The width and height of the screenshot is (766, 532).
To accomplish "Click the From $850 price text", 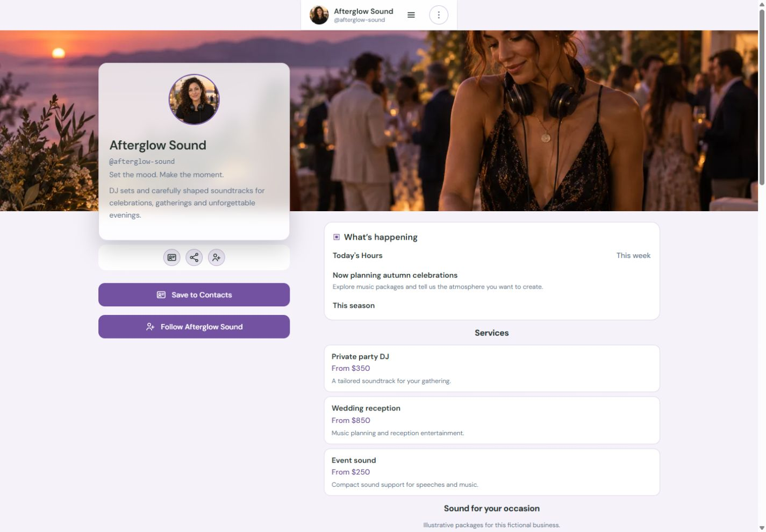I will (350, 420).
